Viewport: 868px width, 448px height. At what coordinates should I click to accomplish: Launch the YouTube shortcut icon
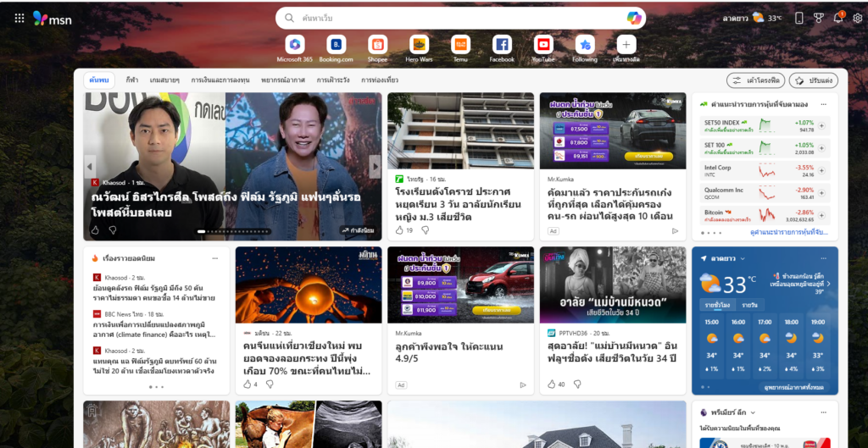(543, 45)
